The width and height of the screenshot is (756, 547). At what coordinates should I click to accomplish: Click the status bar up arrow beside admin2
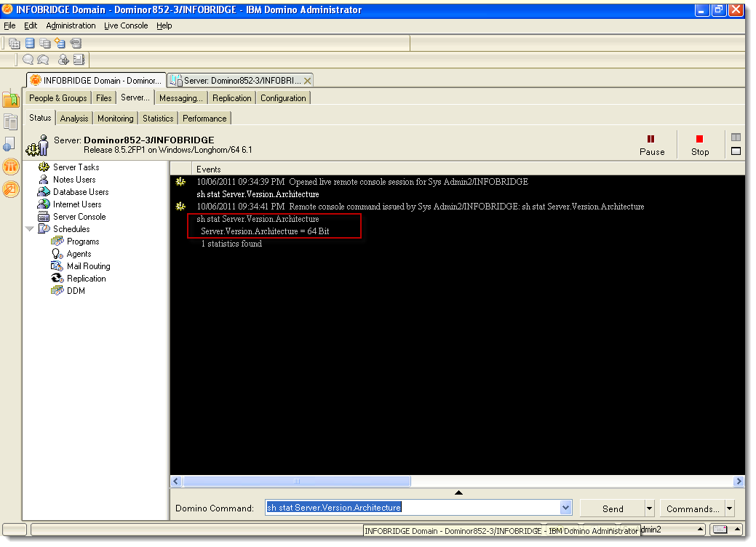pos(700,529)
